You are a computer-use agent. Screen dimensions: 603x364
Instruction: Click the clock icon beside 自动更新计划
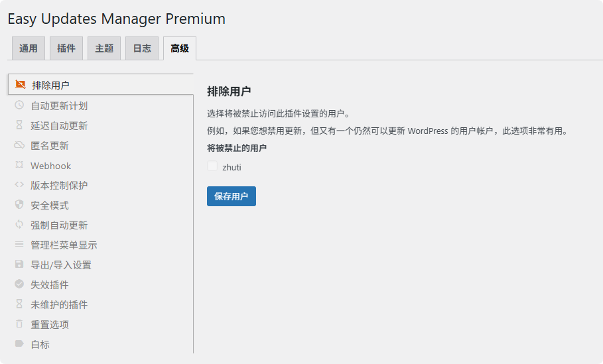tap(19, 105)
